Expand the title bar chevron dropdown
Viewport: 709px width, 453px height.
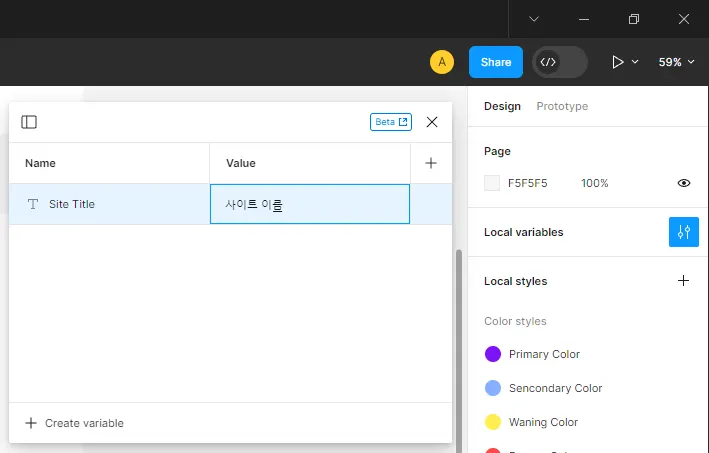click(x=534, y=19)
